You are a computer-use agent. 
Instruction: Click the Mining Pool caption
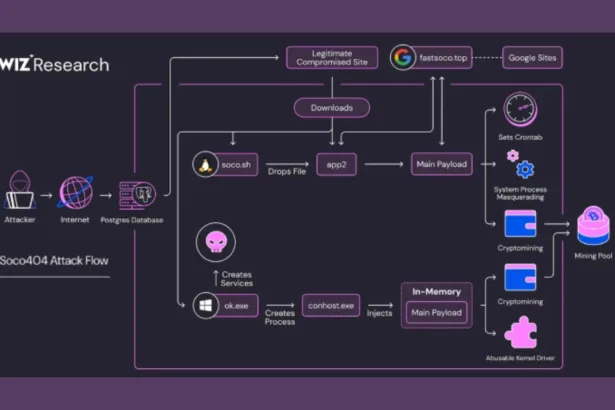pos(593,256)
